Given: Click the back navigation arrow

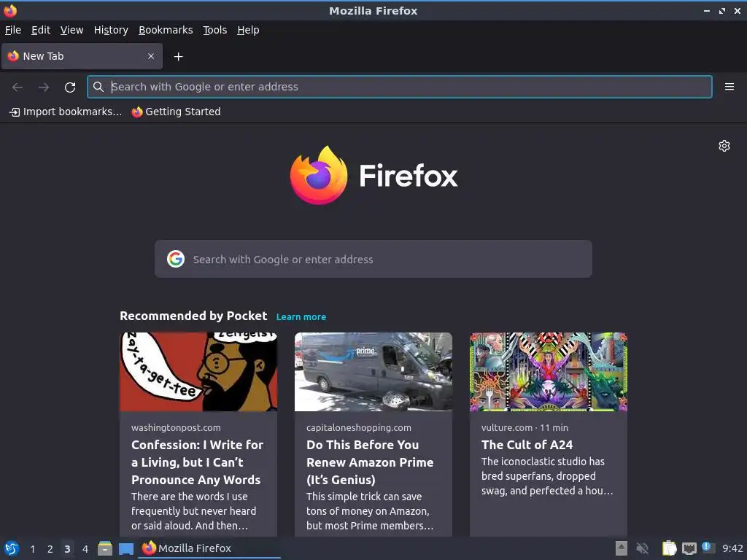Looking at the screenshot, I should pyautogui.click(x=18, y=87).
